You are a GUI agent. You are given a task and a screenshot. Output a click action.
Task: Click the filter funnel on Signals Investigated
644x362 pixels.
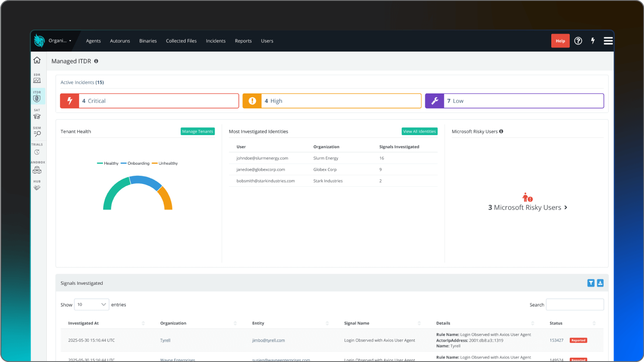(x=591, y=283)
